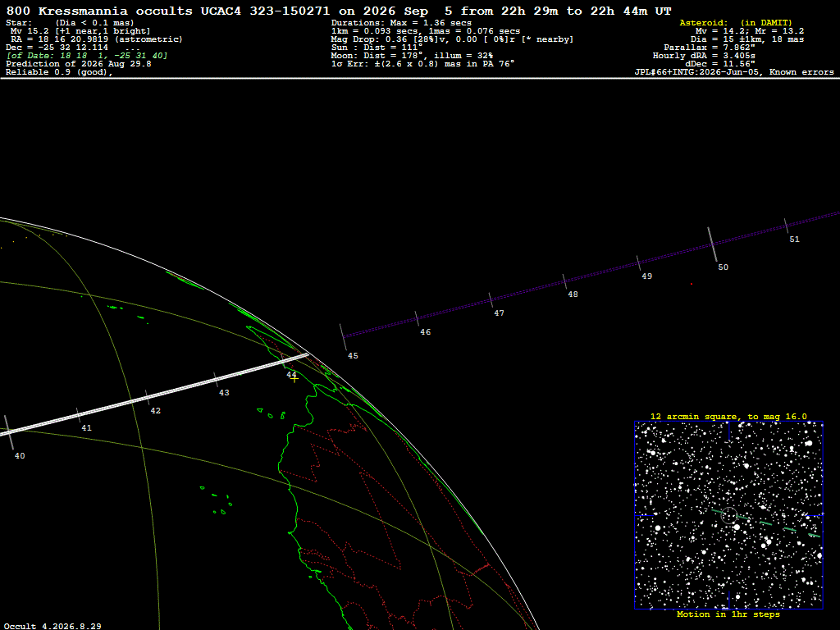Click the 'Motion in 1hr steps' caption
This screenshot has height=630, width=840.
[728, 614]
